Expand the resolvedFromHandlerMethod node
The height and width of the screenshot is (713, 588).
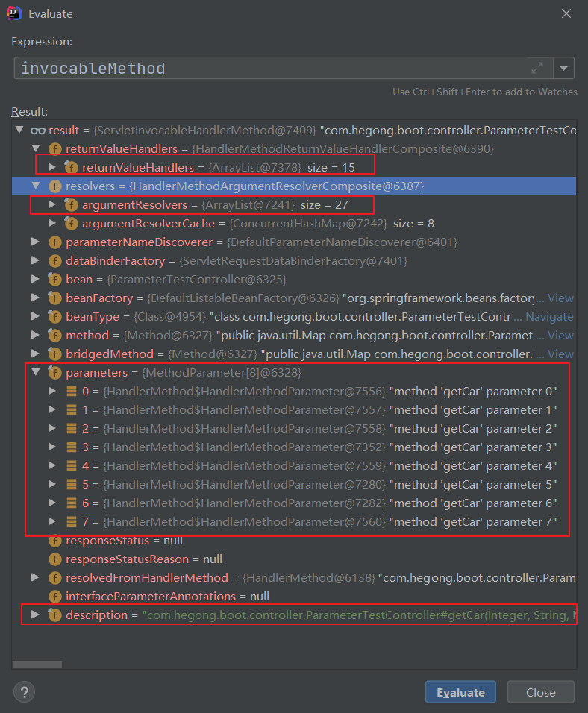click(35, 577)
